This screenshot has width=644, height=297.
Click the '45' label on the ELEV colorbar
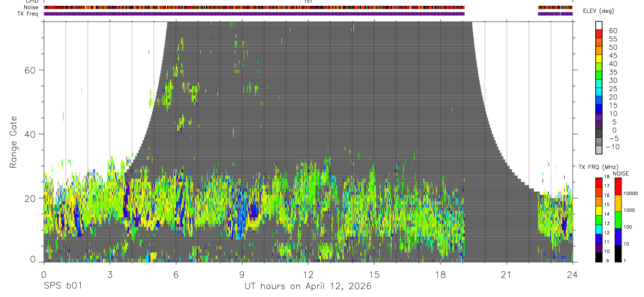click(x=613, y=56)
